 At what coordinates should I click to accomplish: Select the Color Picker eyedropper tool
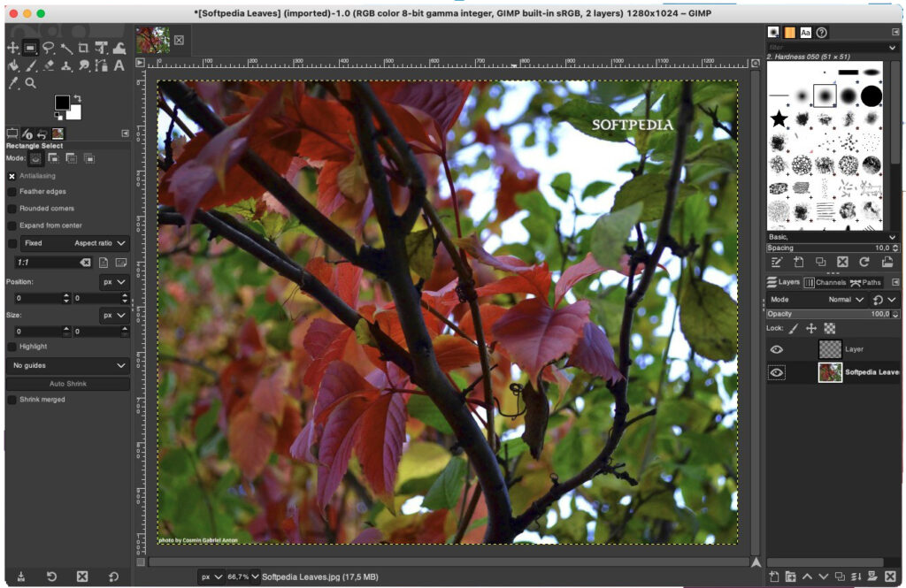point(12,83)
